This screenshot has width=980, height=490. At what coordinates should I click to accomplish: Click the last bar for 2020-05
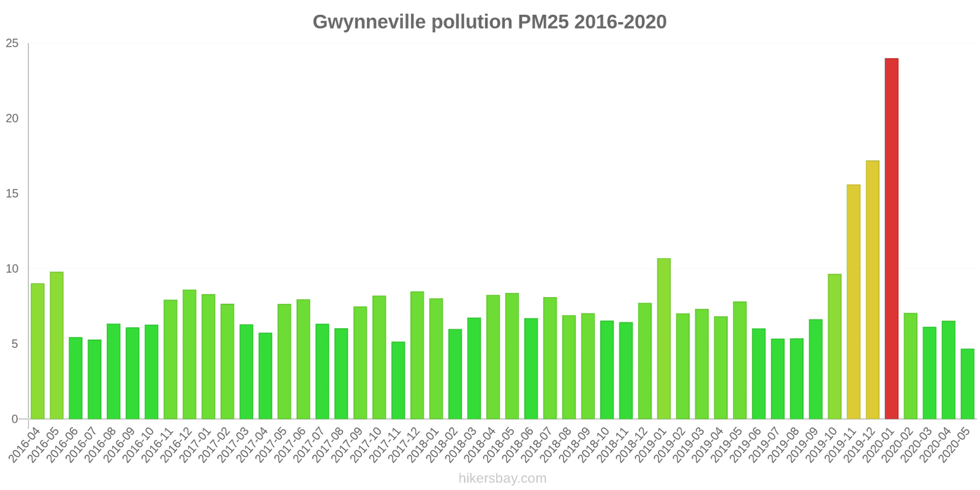pos(967,384)
